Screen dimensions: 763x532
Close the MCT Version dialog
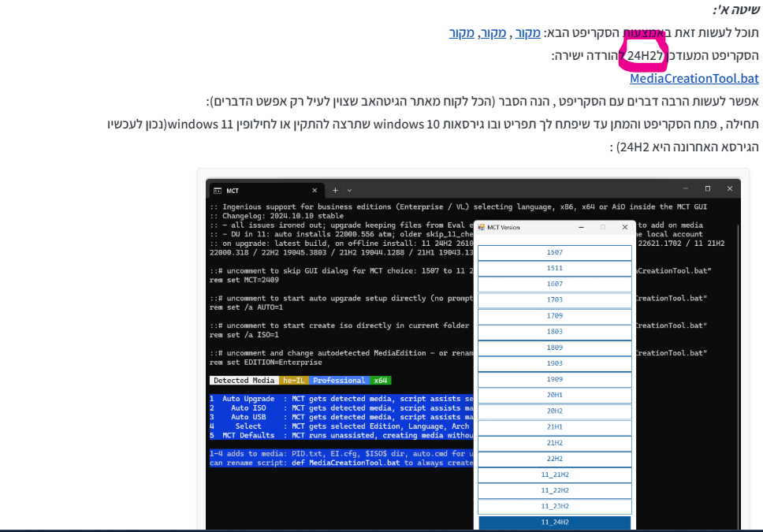point(625,227)
